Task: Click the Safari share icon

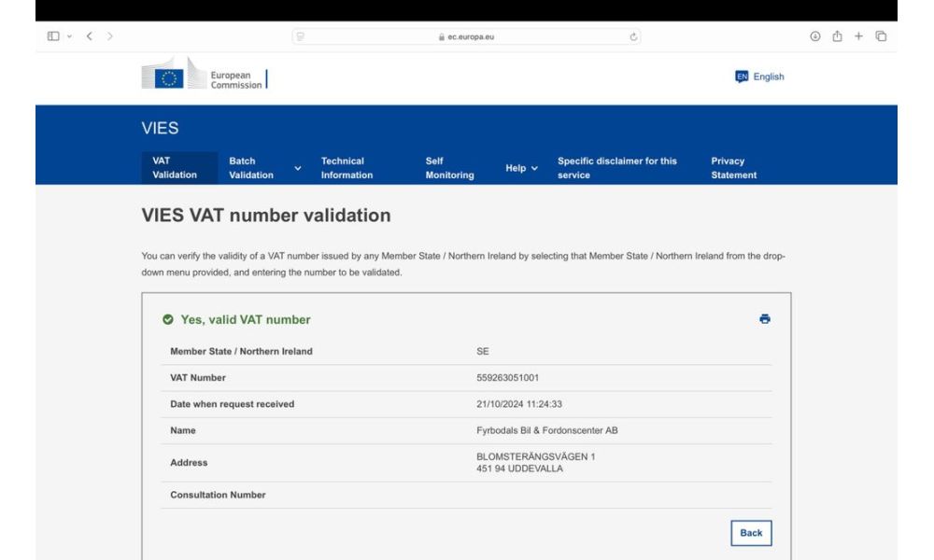Action: 837,35
